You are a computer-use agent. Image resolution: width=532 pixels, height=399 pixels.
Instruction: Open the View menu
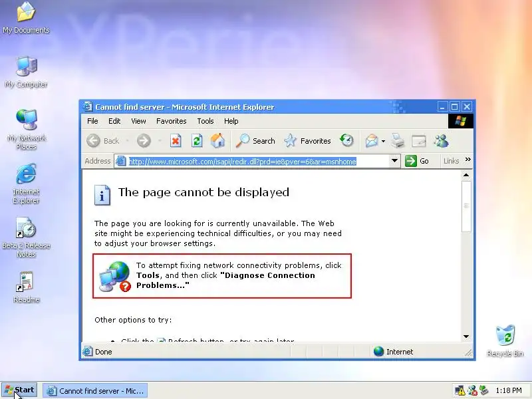click(138, 121)
